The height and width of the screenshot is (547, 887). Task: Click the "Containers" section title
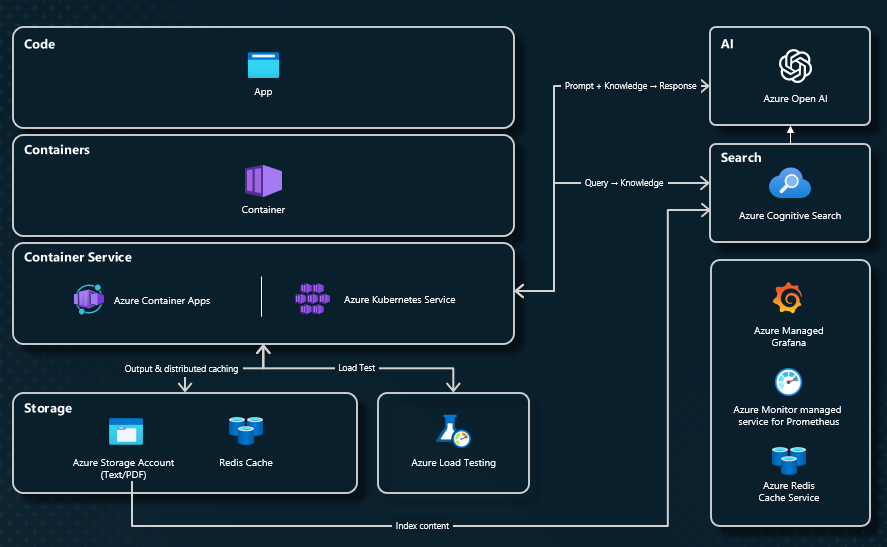[57, 150]
